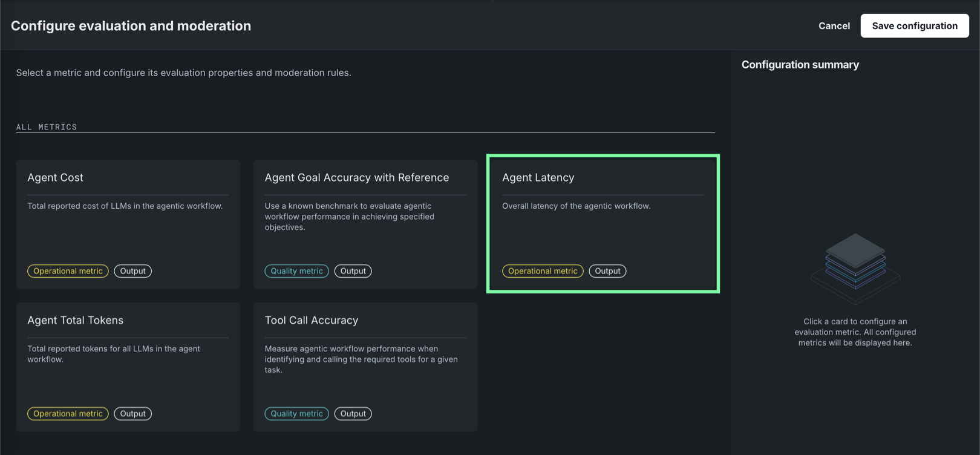
Task: Pick the Tool Call Accuracy card title
Action: coord(311,320)
